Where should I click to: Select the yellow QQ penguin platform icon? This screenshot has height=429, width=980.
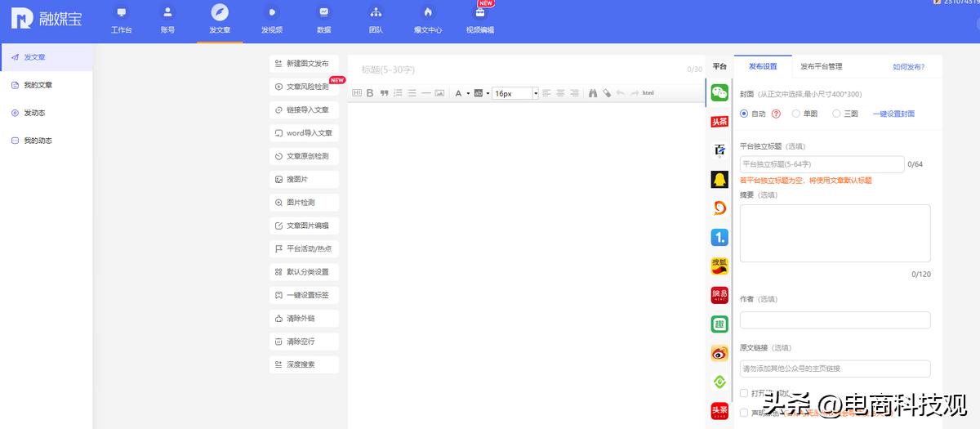pos(719,180)
